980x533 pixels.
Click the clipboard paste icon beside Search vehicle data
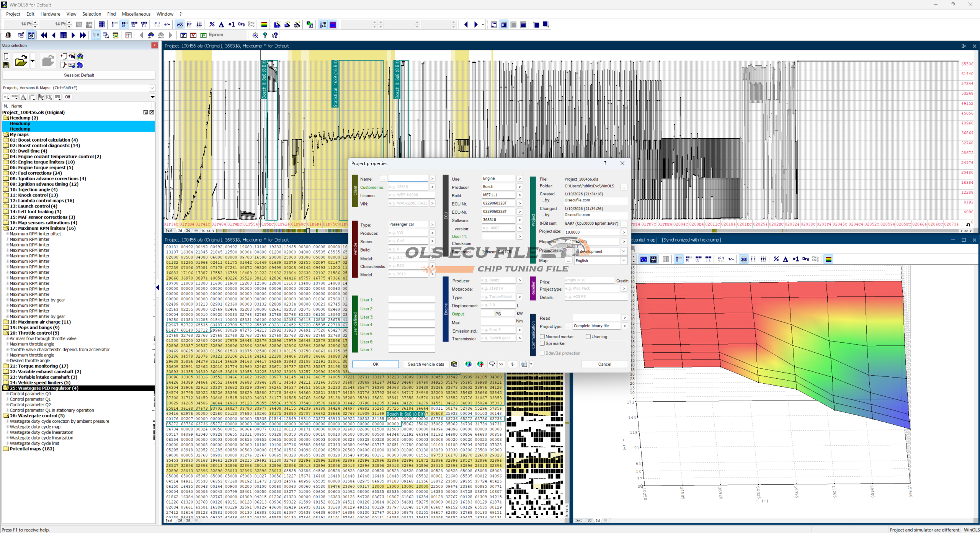click(454, 364)
